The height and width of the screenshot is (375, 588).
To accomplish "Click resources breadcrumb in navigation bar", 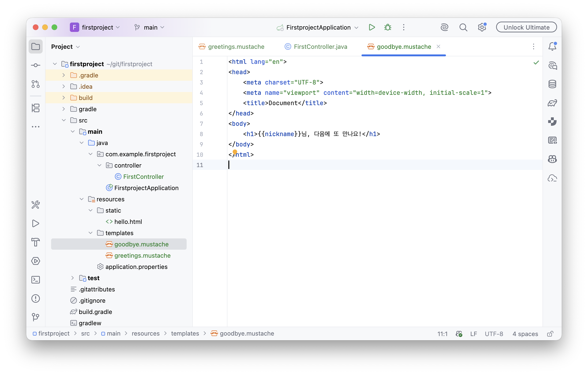I will (x=146, y=334).
